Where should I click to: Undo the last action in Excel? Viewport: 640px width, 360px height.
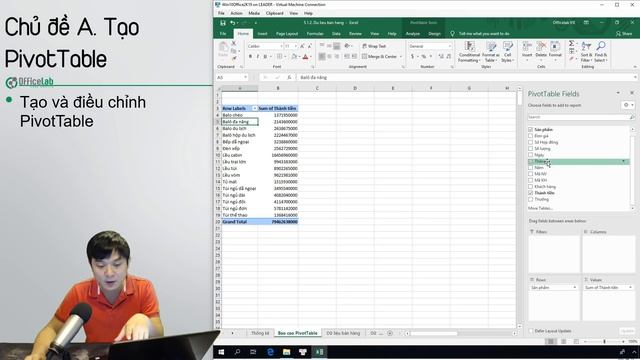click(x=232, y=23)
